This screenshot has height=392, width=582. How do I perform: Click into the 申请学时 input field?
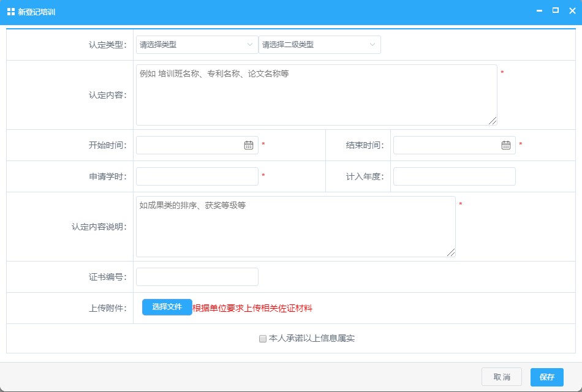[197, 176]
